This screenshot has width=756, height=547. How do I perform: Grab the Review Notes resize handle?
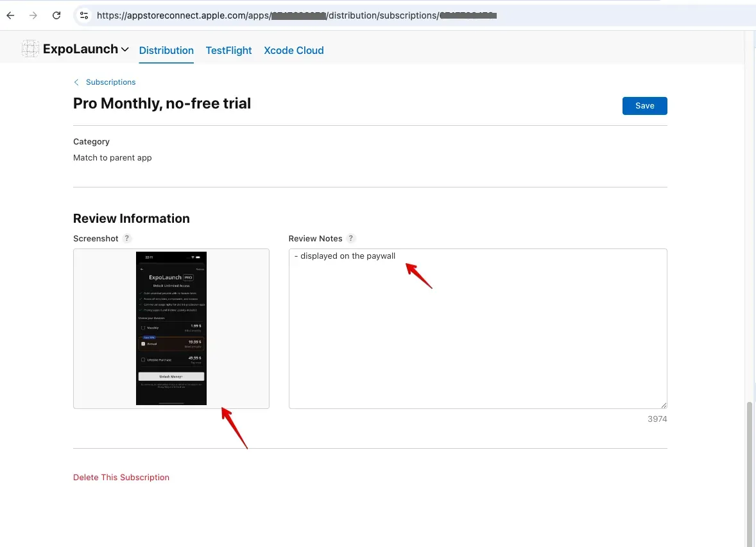point(664,405)
